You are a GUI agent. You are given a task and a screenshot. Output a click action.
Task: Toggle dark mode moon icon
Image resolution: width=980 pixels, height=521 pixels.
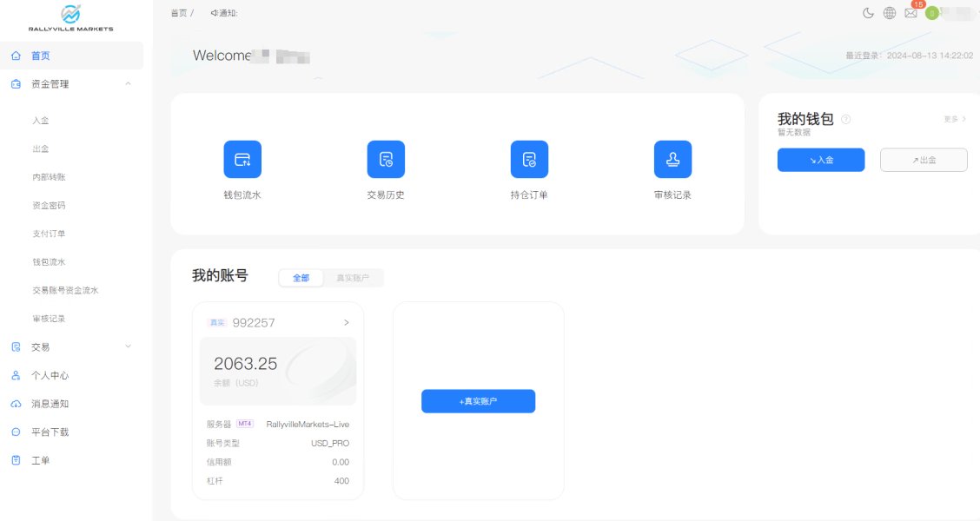868,12
